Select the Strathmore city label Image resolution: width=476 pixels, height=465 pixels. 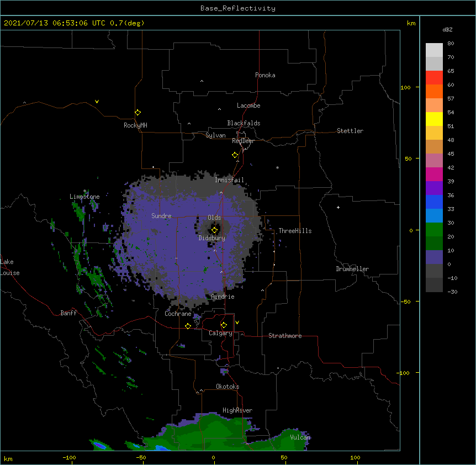(285, 336)
